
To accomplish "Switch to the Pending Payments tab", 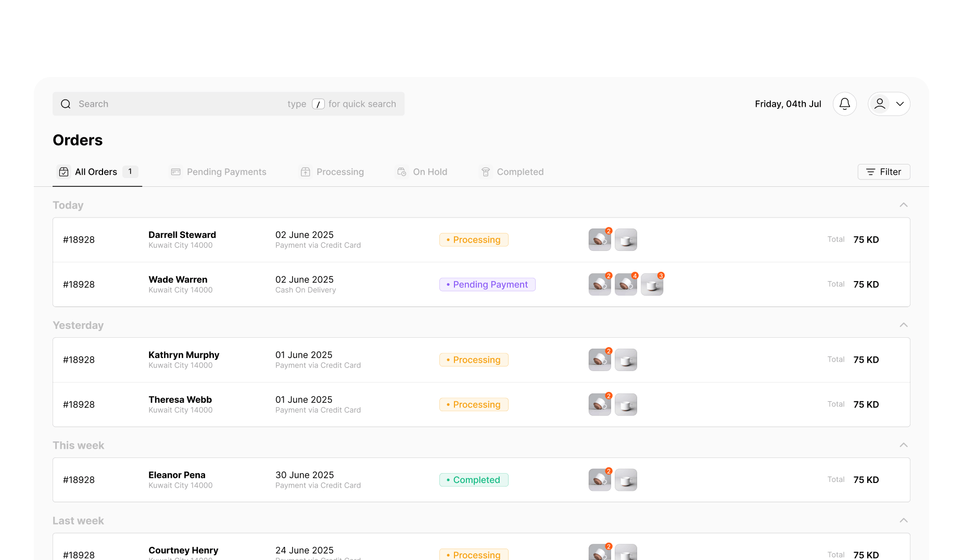I will (x=218, y=172).
